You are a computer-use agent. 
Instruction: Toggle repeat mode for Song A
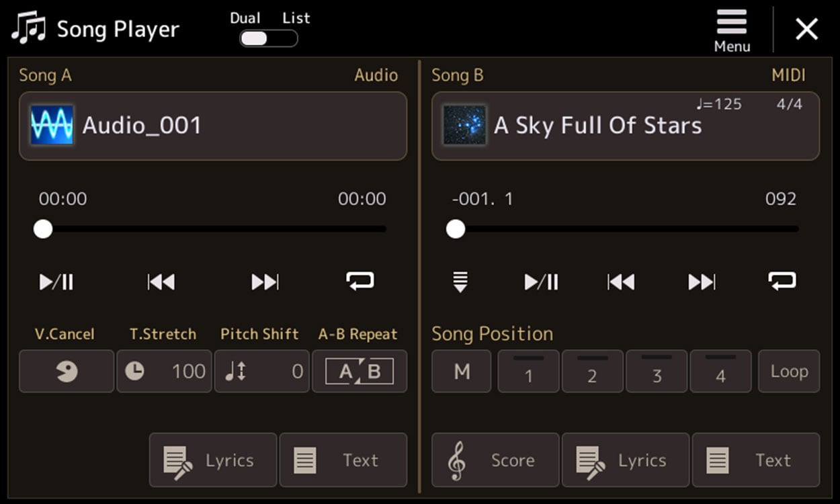360,282
